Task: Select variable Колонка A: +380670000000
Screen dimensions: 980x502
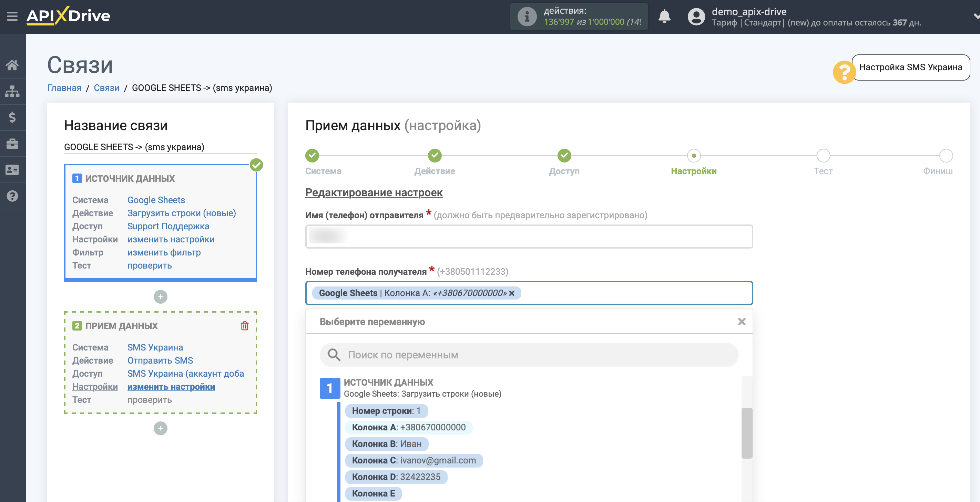Action: click(409, 428)
